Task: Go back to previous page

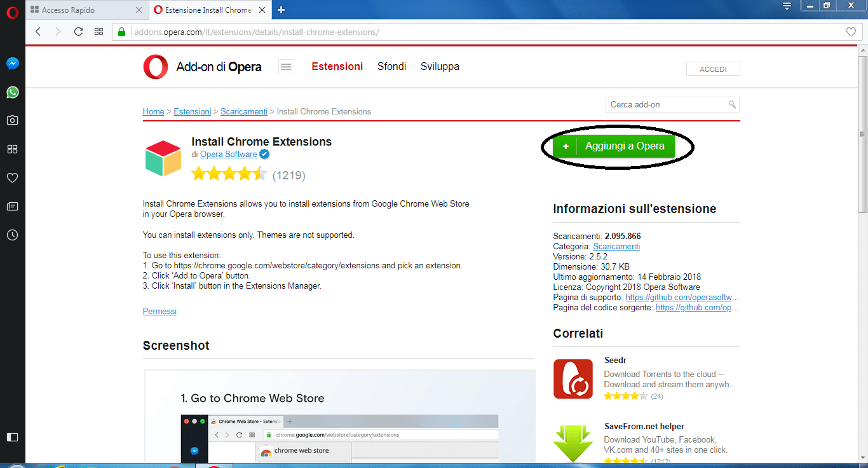Action: [x=38, y=31]
